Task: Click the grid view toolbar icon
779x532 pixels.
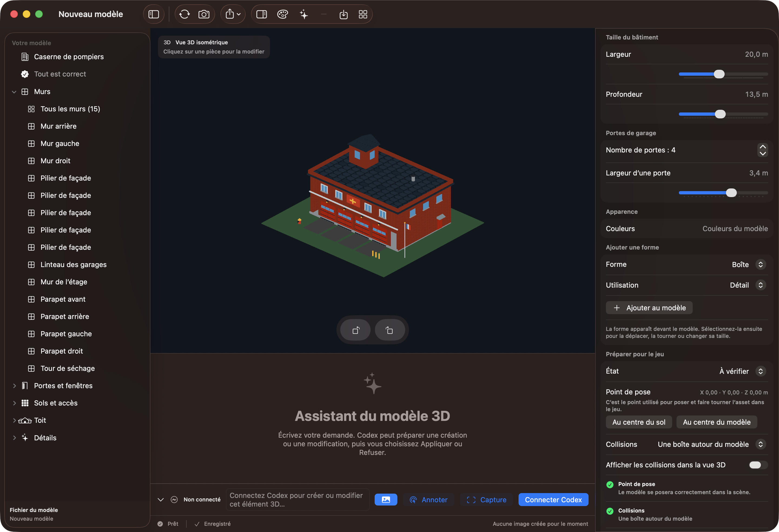Action: click(363, 14)
